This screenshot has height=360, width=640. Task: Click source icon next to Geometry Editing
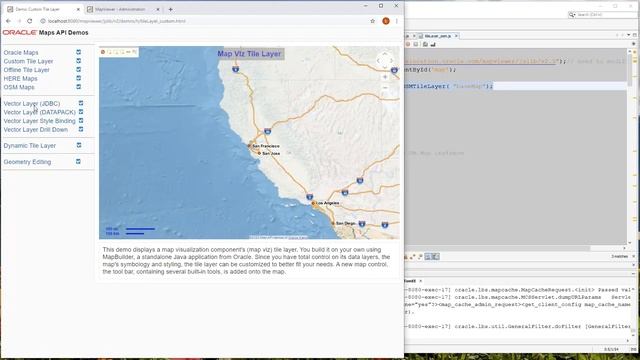coord(78,162)
